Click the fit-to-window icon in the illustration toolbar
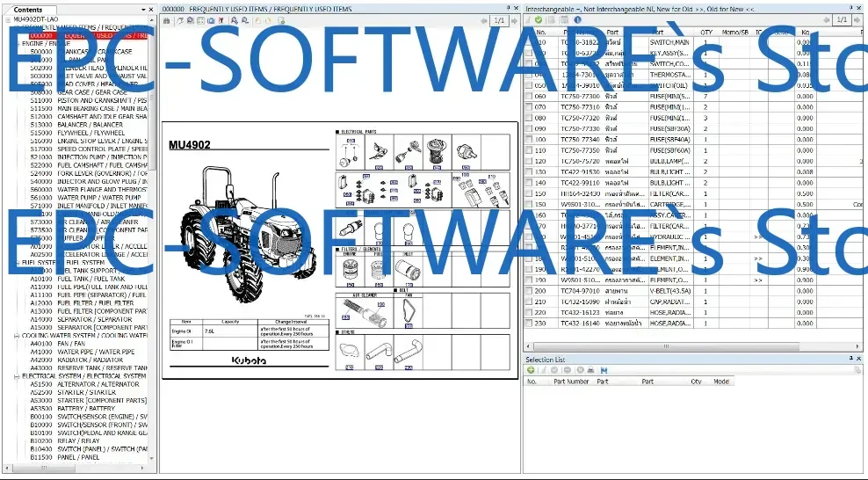Image resolution: width=868 pixels, height=480 pixels. pos(200,20)
